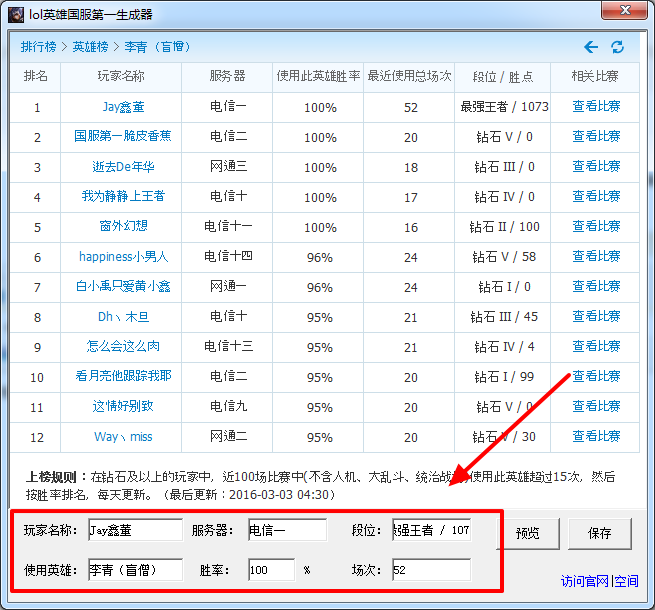Viewport: 655px width, 610px height.
Task: Go to 英雄榜 breadcrumb
Action: (90, 47)
